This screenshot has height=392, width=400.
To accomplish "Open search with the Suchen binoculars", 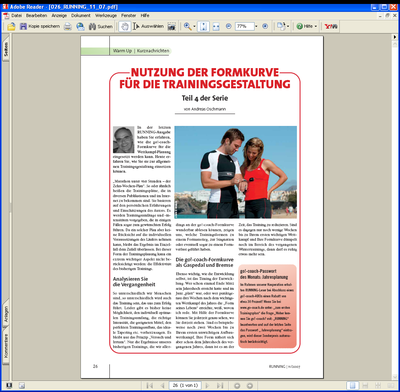I will click(x=101, y=27).
